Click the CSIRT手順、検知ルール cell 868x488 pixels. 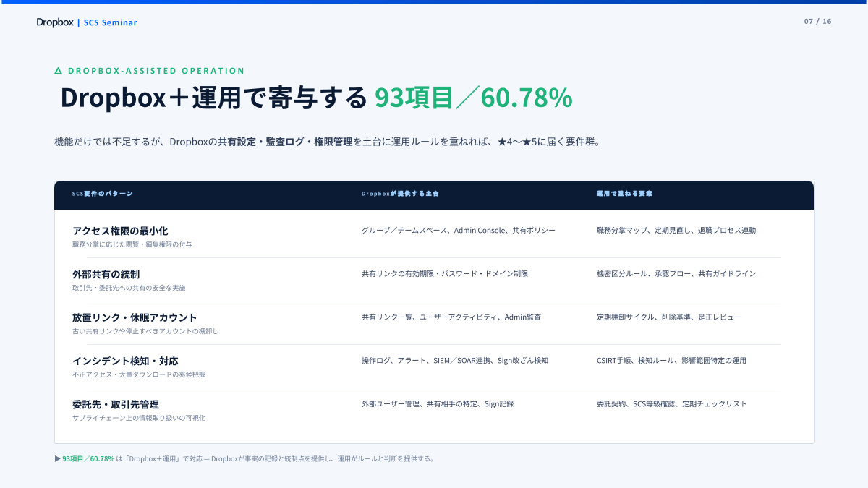[x=671, y=361]
